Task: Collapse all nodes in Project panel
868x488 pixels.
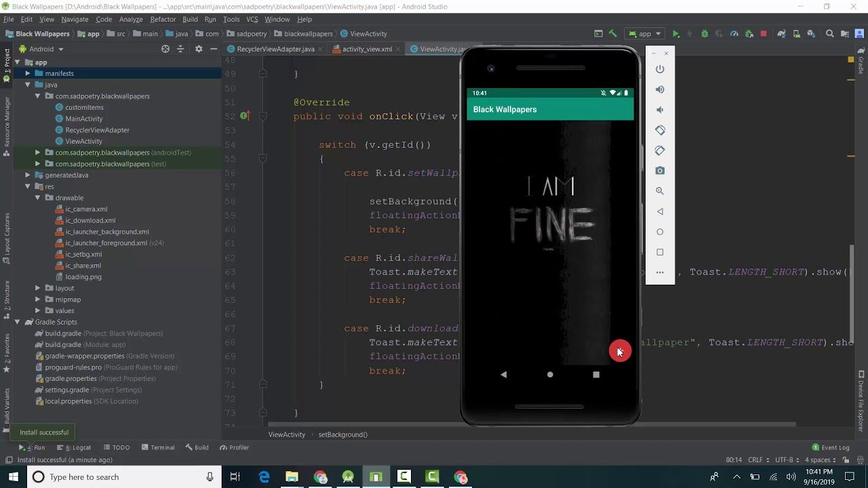Action: (x=180, y=49)
